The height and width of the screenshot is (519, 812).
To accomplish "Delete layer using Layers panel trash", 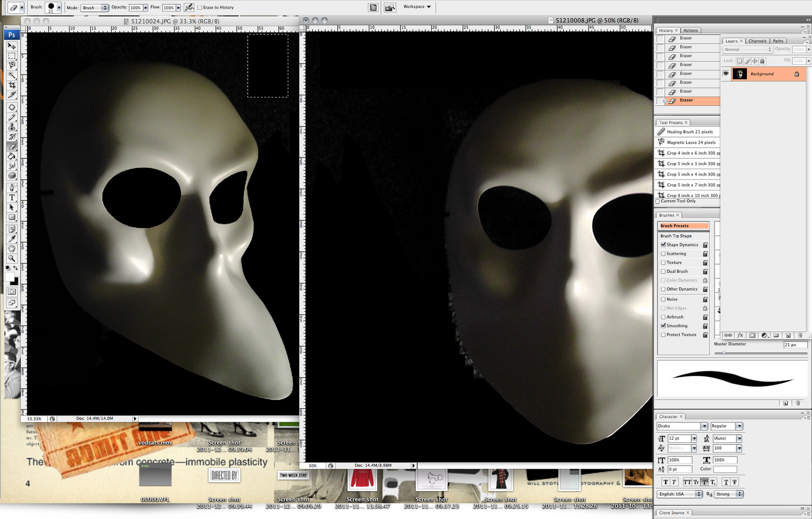I will 800,335.
